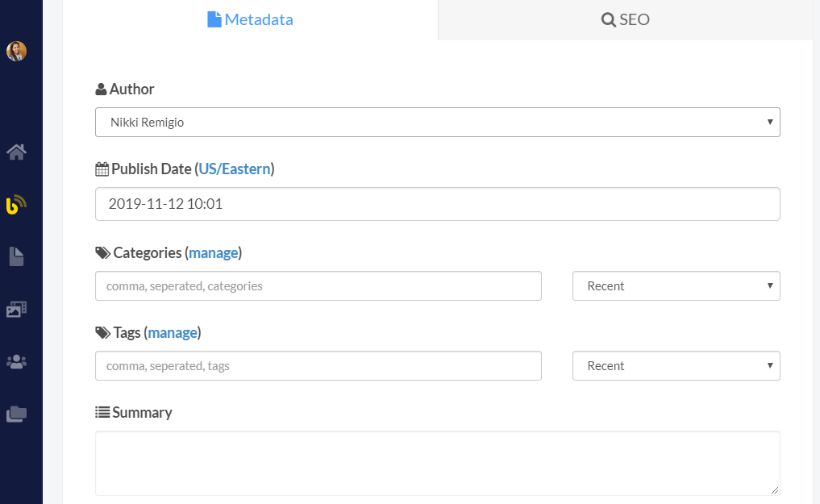Image resolution: width=820 pixels, height=504 pixels.
Task: Focus the comma separated tags input
Action: coord(318,366)
